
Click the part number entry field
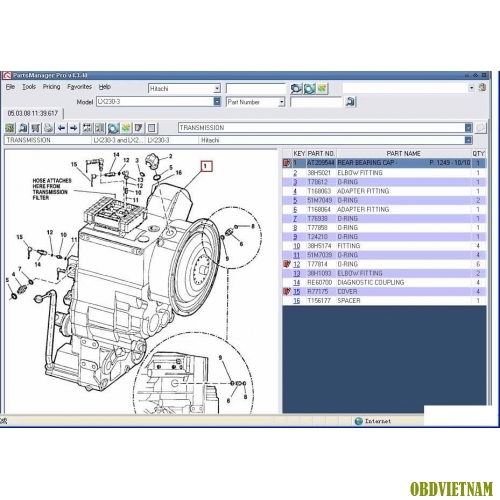(316, 102)
